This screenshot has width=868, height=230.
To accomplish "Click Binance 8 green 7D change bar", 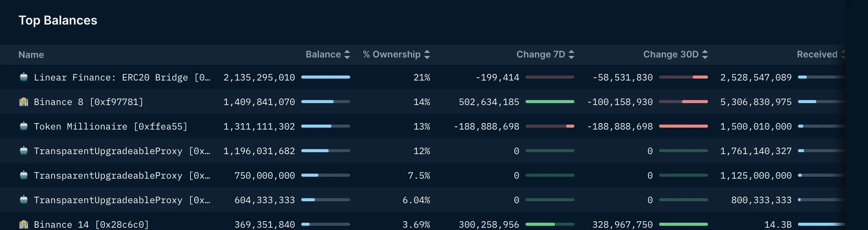I will 550,102.
